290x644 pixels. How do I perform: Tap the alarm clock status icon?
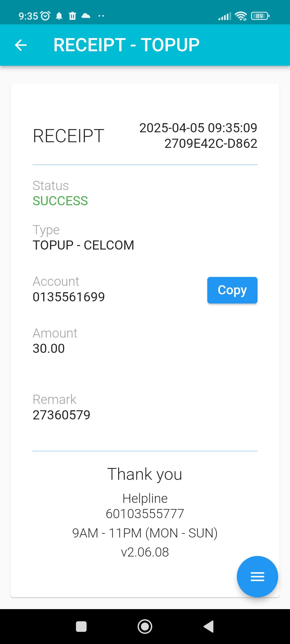pos(45,16)
